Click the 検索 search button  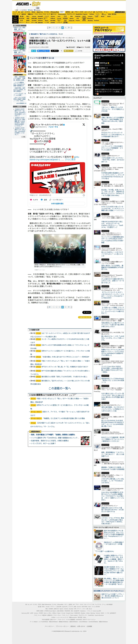tap(38, 8)
